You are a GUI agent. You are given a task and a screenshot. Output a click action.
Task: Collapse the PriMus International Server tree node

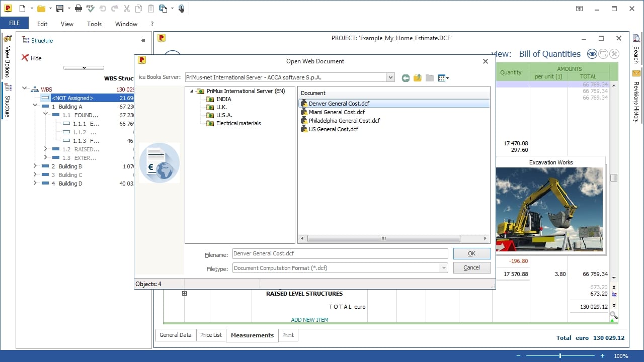[192, 91]
